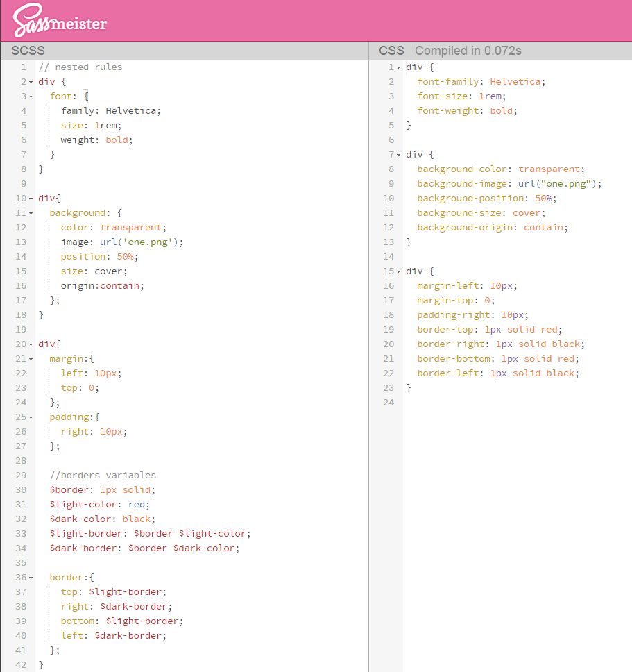Viewport: 632px width, 672px height.
Task: Click the '$dark-color: black;' line
Action: [x=103, y=519]
